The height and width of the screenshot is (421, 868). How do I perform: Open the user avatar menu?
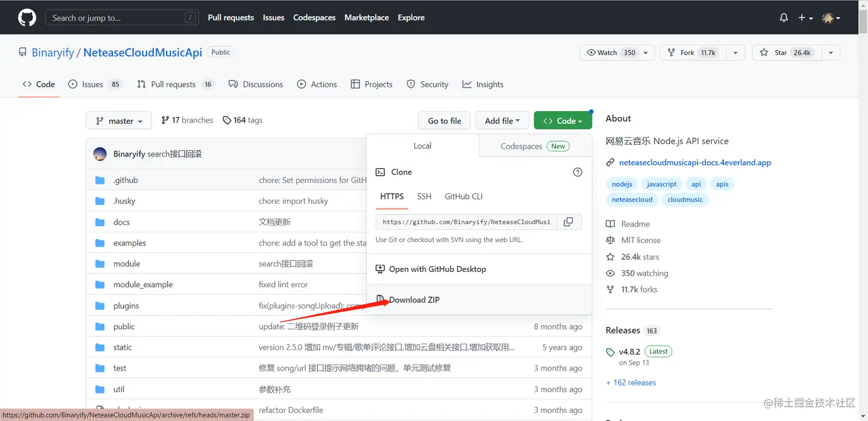(831, 18)
